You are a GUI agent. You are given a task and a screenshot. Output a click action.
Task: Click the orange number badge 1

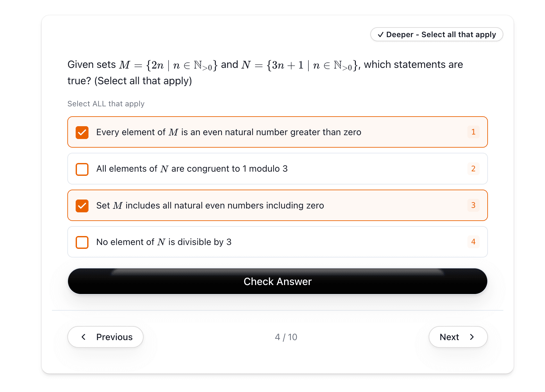(473, 132)
